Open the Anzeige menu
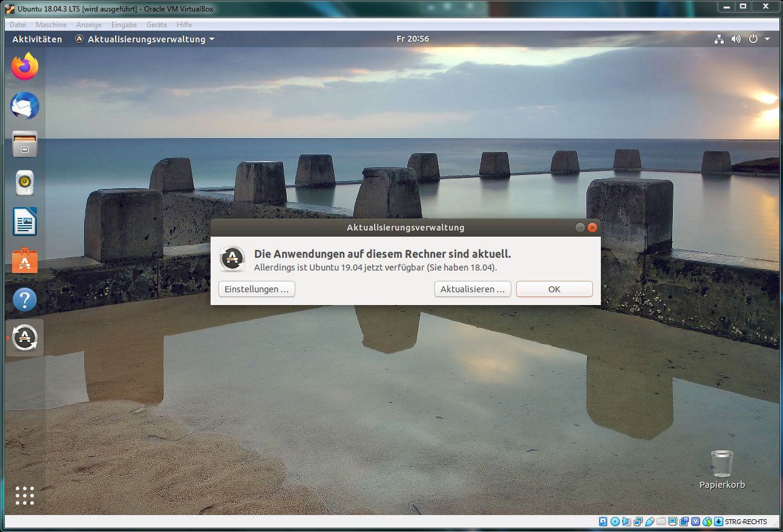Screen dimensions: 783x532 pyautogui.click(x=88, y=25)
